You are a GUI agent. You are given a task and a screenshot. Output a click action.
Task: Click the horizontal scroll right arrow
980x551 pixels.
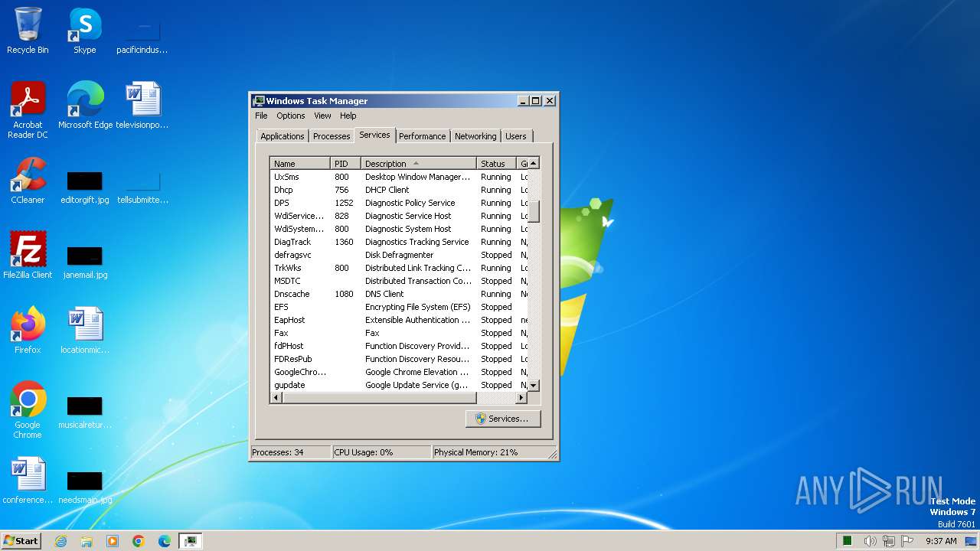pyautogui.click(x=521, y=398)
